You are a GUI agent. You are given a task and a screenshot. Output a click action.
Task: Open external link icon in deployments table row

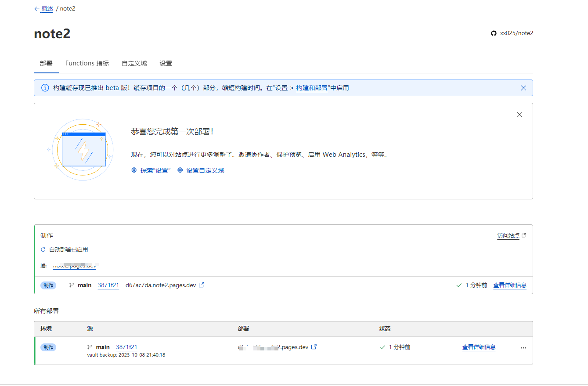coord(314,347)
